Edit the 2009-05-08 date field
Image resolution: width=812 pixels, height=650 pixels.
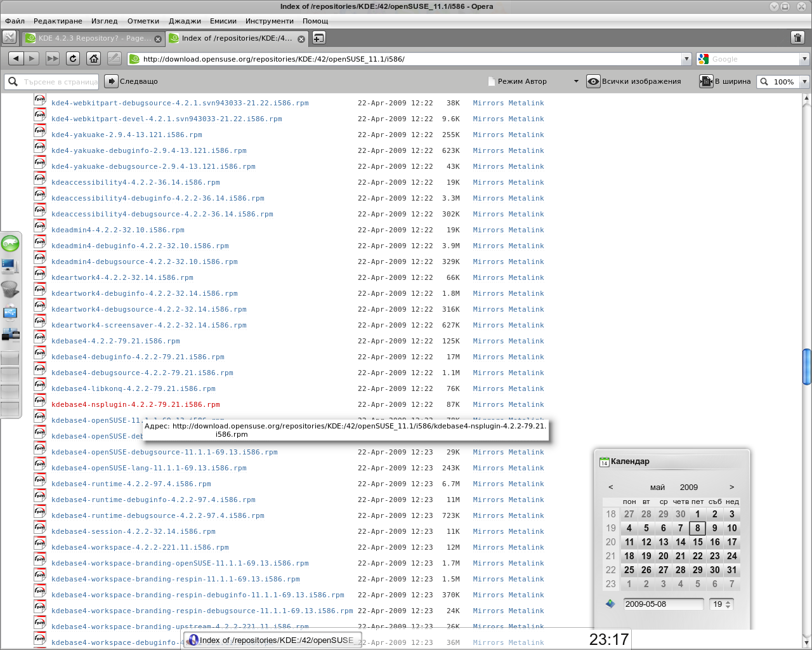(664, 604)
